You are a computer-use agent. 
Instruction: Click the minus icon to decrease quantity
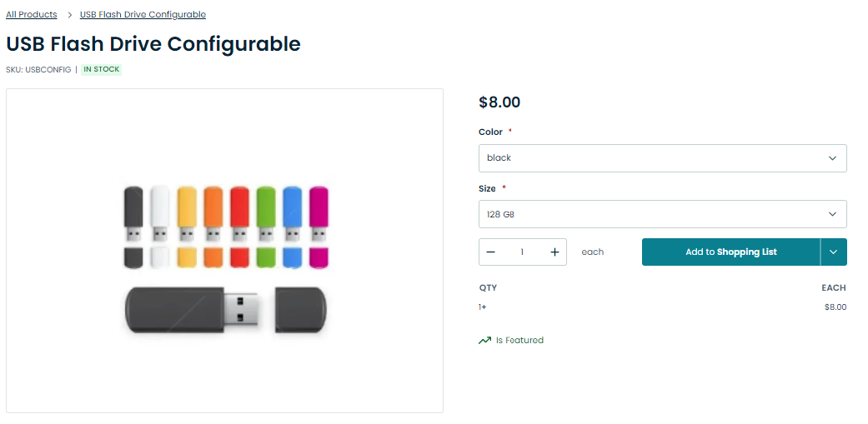[490, 252]
